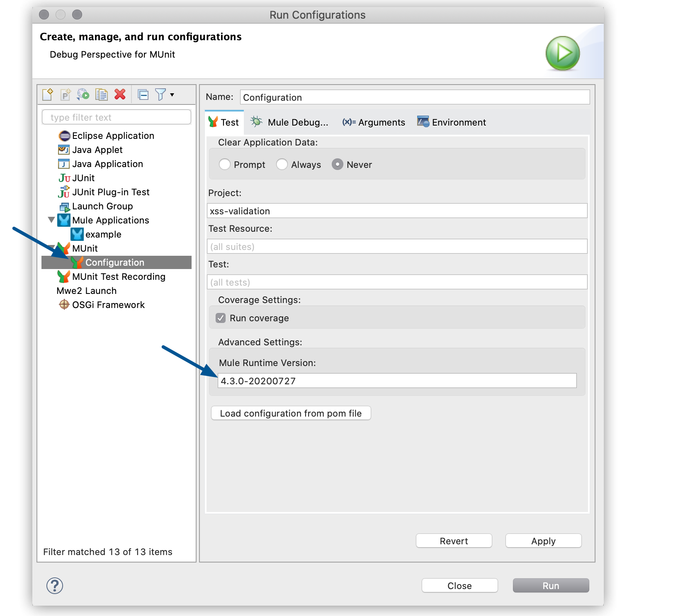
Task: Click the Load configuration from pom file button
Action: tap(291, 413)
